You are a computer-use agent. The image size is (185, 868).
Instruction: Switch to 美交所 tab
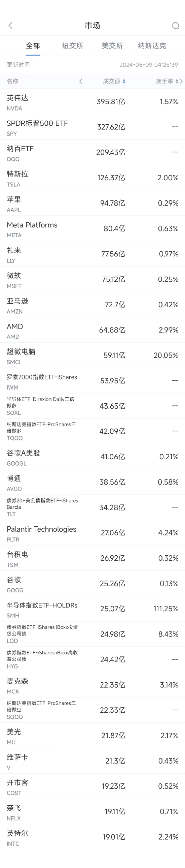click(x=112, y=46)
